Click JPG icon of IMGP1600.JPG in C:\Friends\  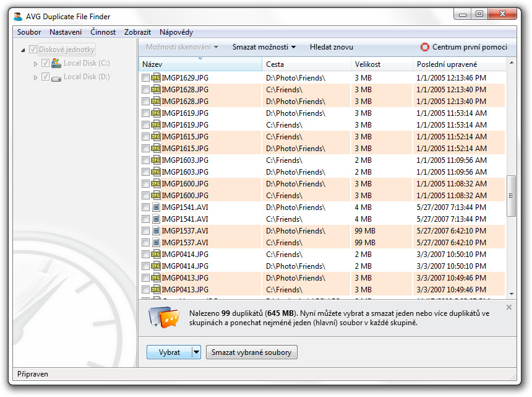pos(156,196)
